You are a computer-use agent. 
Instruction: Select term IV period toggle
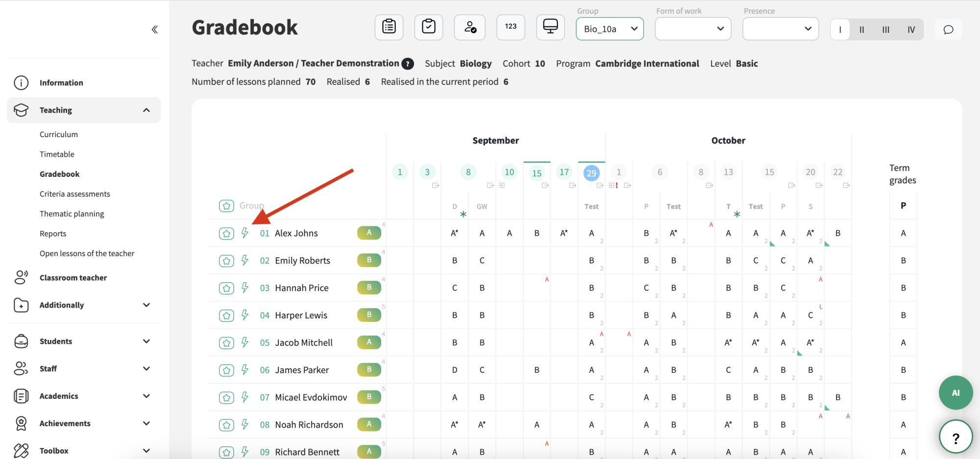point(911,29)
